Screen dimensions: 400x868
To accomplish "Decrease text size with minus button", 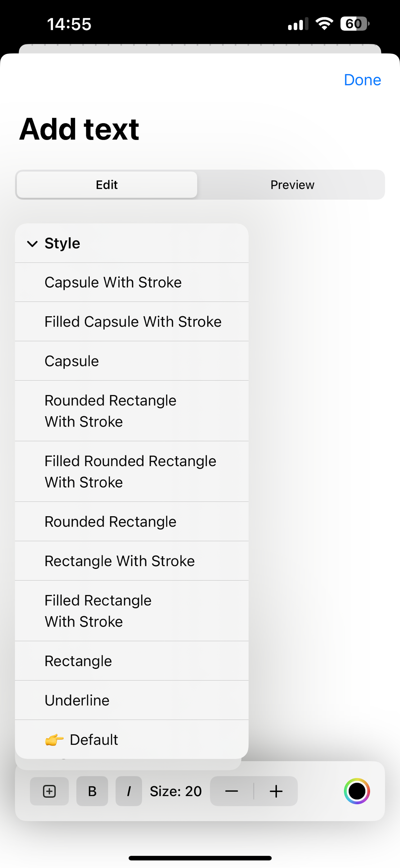I will point(232,791).
